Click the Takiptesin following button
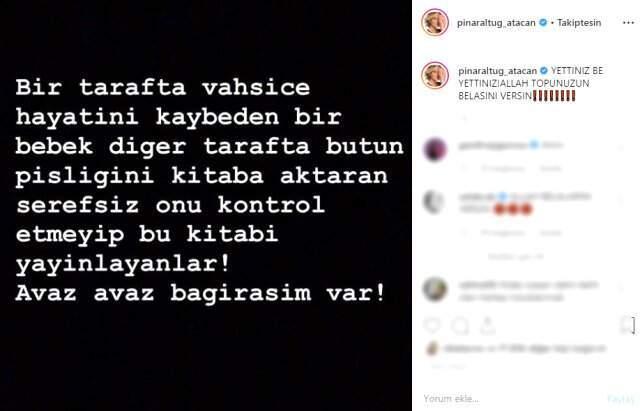 [579, 23]
